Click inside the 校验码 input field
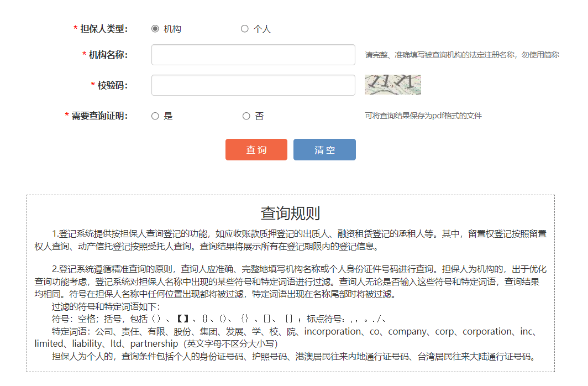 (253, 85)
